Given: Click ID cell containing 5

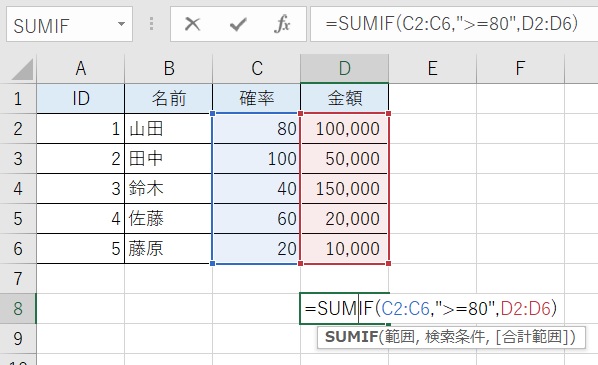Looking at the screenshot, I should (x=80, y=249).
